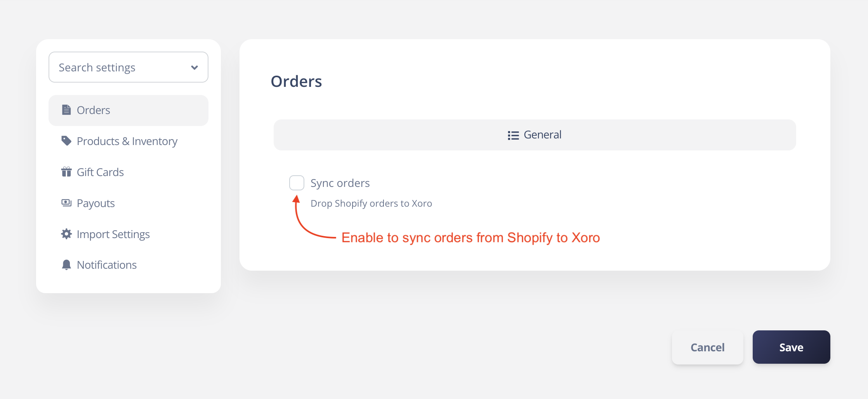Click the list icon beside General

pos(513,135)
